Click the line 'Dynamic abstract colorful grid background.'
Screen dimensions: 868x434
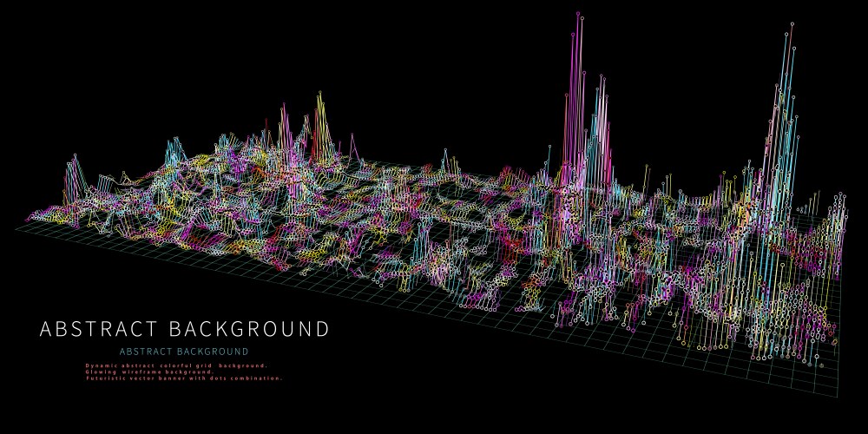[x=176, y=366]
